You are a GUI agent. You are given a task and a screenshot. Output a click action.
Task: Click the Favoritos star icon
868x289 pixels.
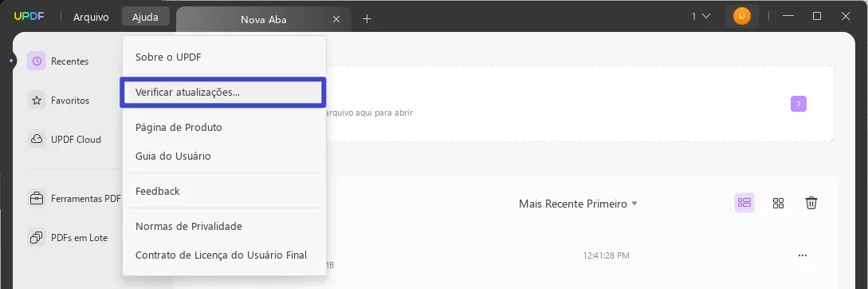click(37, 101)
